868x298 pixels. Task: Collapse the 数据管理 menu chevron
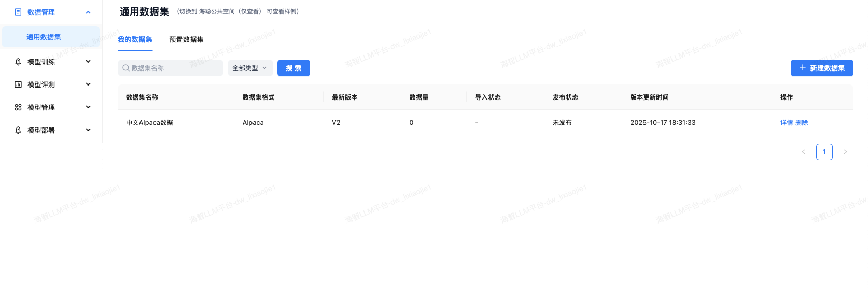88,12
